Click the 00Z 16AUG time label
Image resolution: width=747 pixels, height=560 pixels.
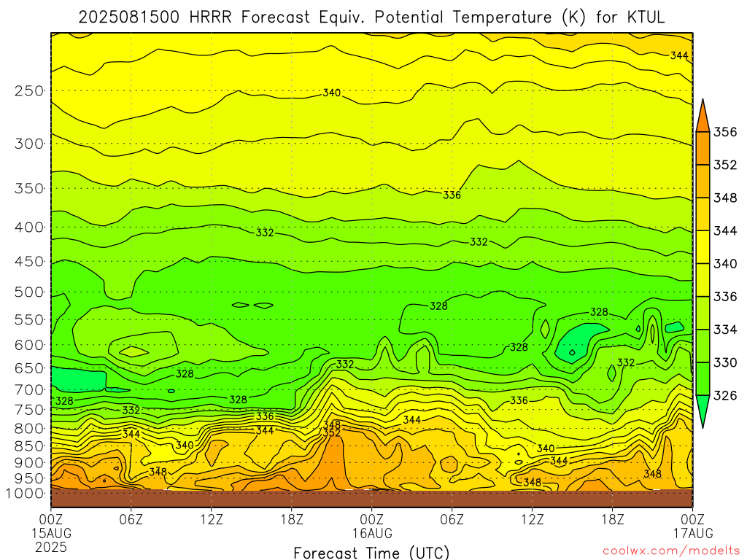(372, 526)
